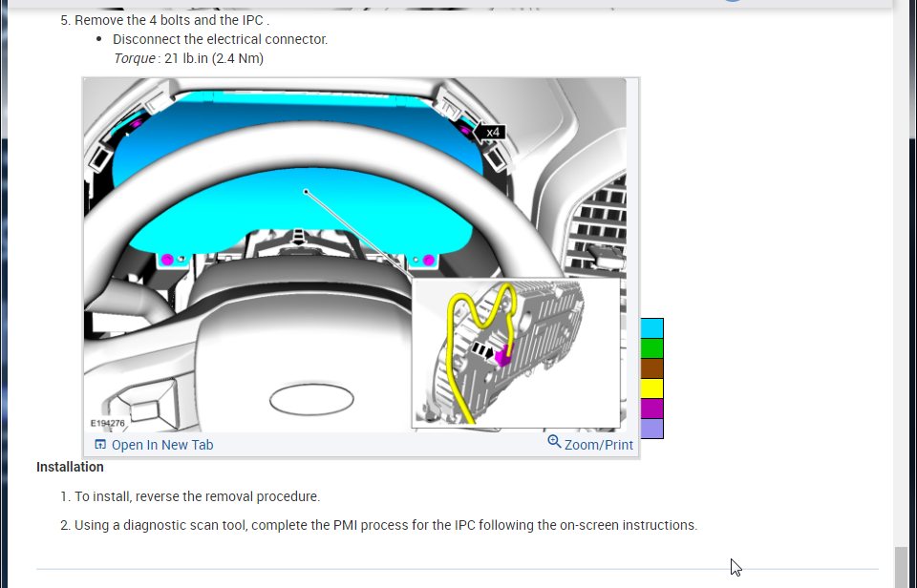The height and width of the screenshot is (588, 917).
Task: Select the green color swatch
Action: (x=652, y=348)
